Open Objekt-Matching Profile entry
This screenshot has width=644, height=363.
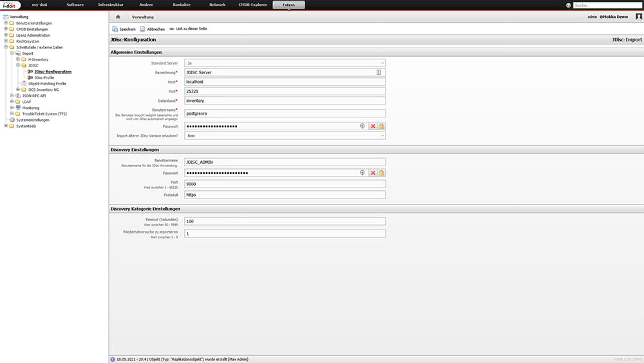click(47, 83)
